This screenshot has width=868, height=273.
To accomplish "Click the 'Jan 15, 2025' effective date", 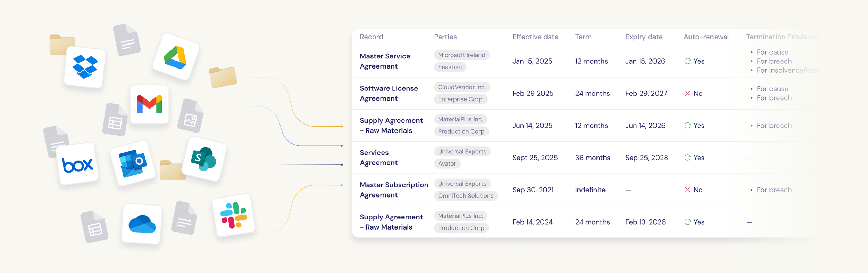I will tap(532, 61).
